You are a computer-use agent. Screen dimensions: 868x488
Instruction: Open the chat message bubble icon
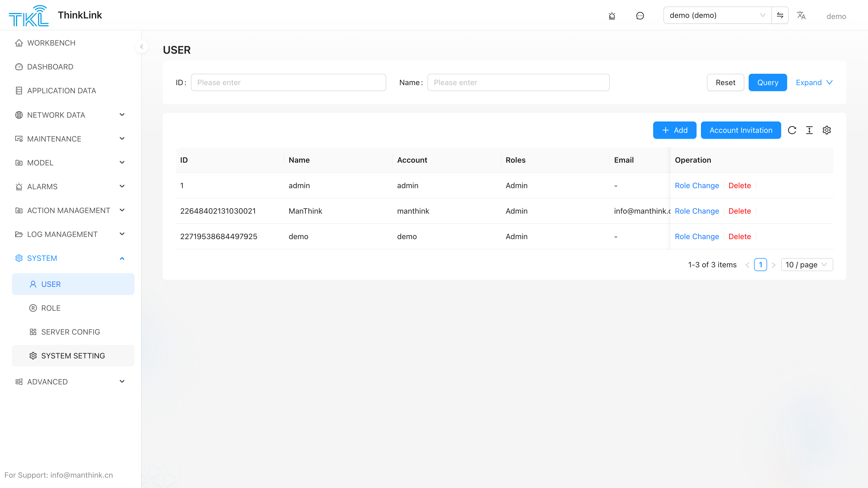click(640, 16)
